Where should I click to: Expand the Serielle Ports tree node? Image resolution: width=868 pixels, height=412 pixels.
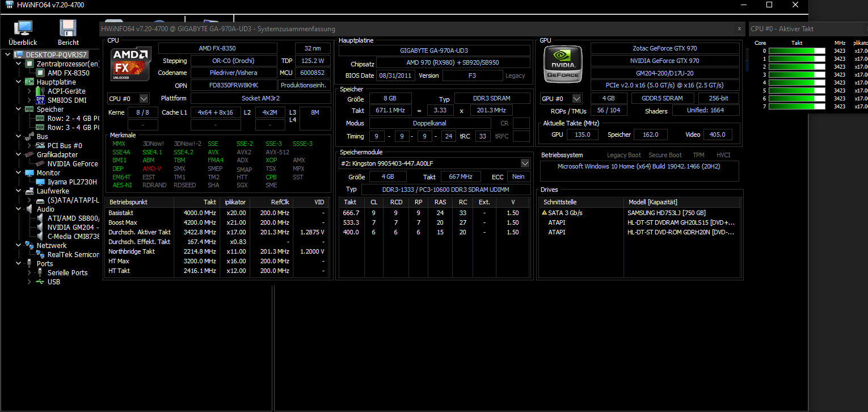pyautogui.click(x=30, y=272)
